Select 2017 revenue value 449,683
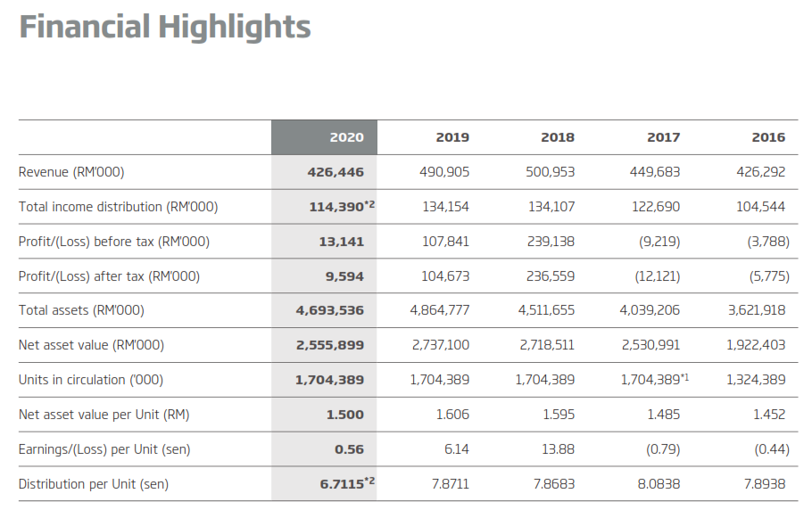 (x=655, y=172)
